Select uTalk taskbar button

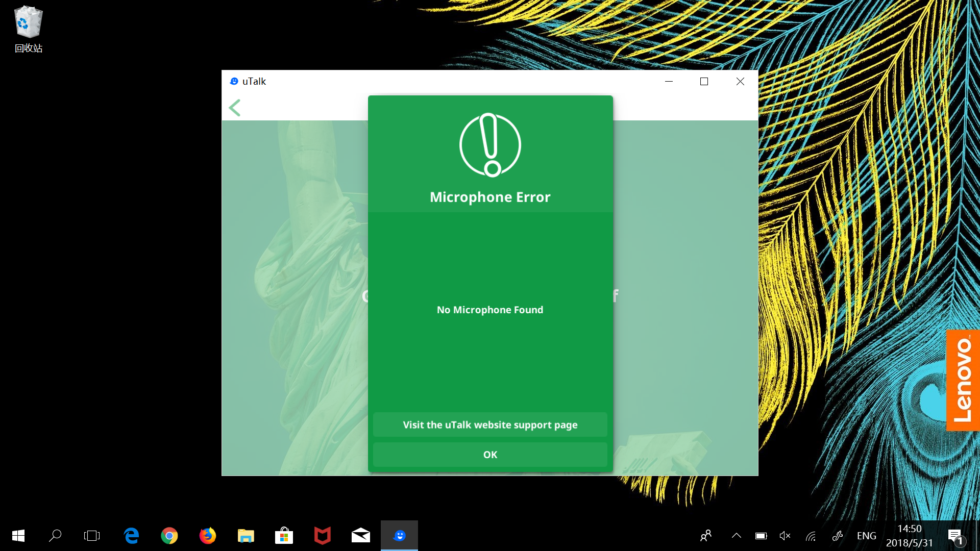399,536
